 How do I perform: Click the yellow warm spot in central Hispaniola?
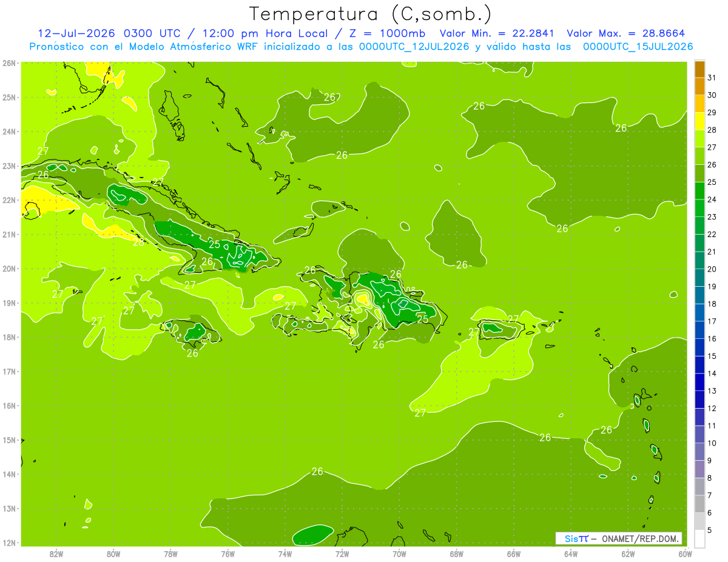coord(363,298)
